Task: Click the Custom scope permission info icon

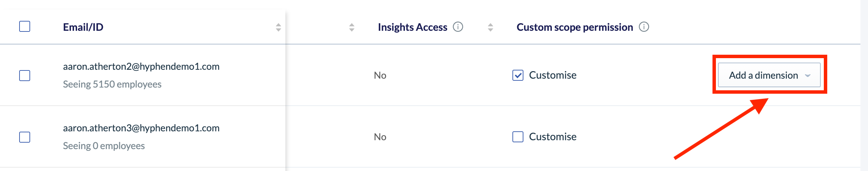Action: pyautogui.click(x=644, y=27)
